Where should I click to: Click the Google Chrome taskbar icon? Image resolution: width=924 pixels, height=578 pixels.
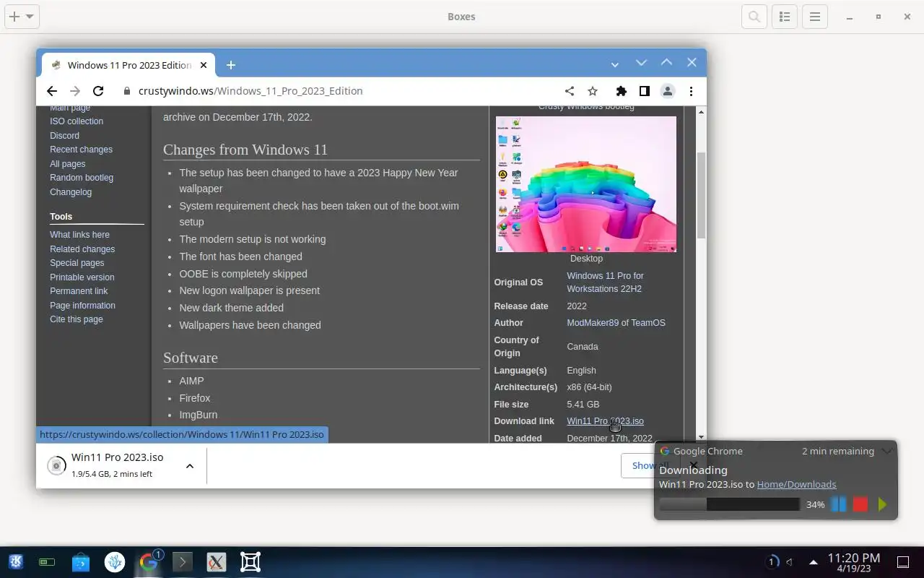149,561
